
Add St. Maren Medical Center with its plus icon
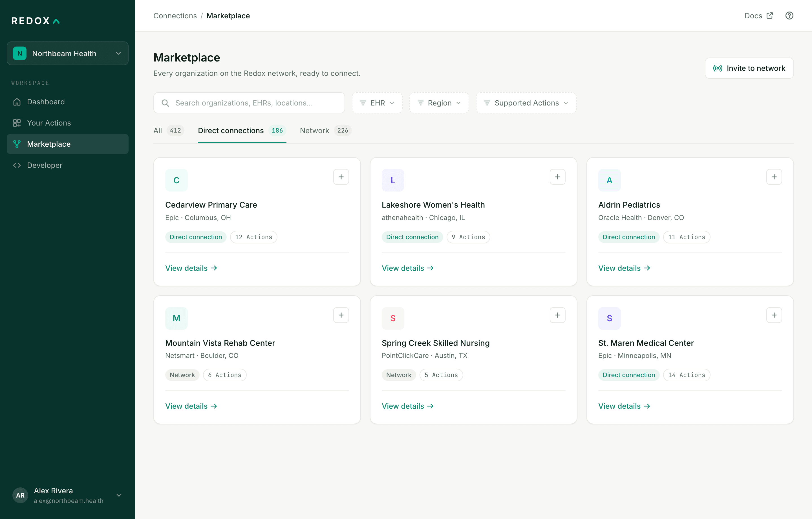(x=774, y=315)
